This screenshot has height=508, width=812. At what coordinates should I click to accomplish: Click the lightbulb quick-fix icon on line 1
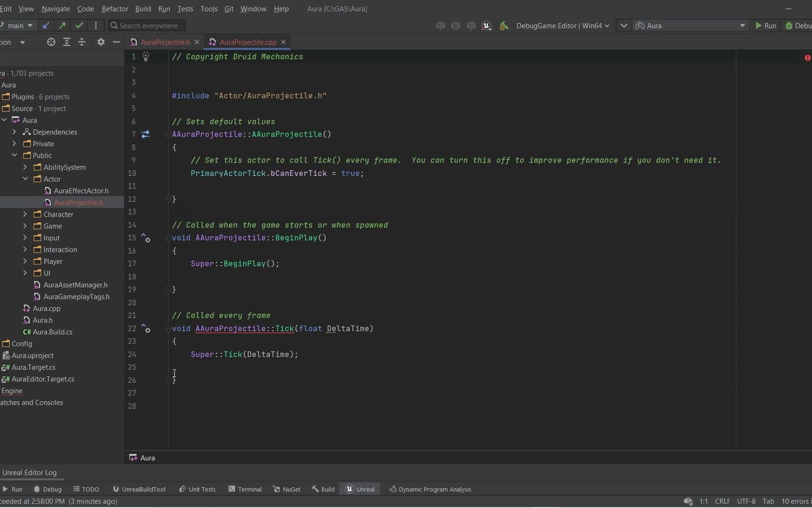[146, 57]
